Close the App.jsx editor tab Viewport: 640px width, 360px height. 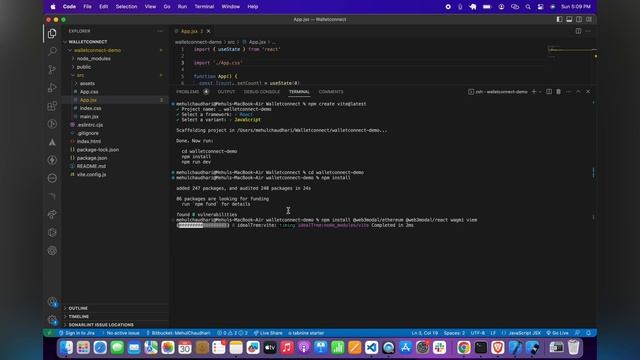(x=209, y=31)
